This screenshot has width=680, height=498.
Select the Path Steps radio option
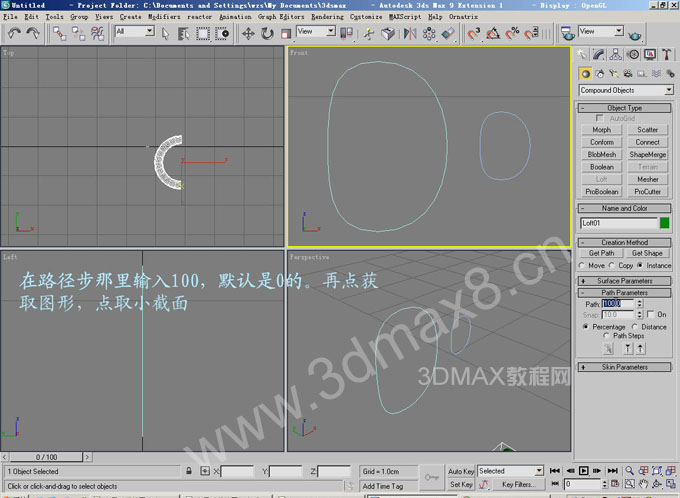click(x=606, y=335)
